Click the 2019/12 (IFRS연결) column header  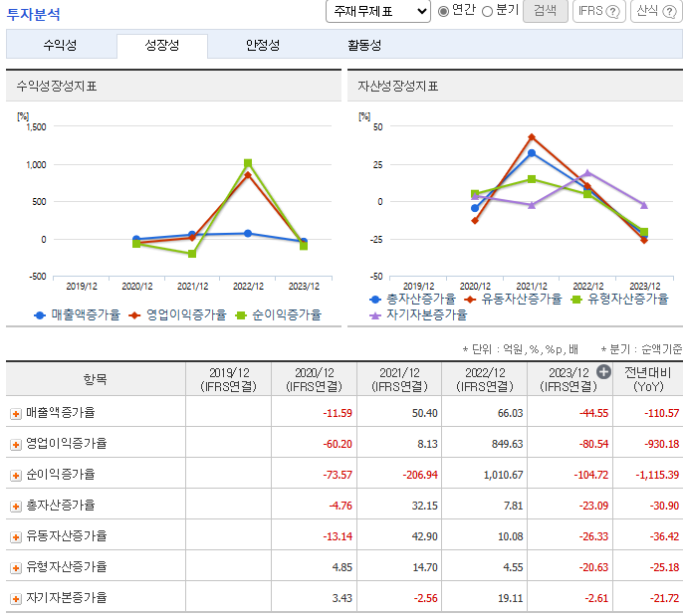tap(229, 379)
